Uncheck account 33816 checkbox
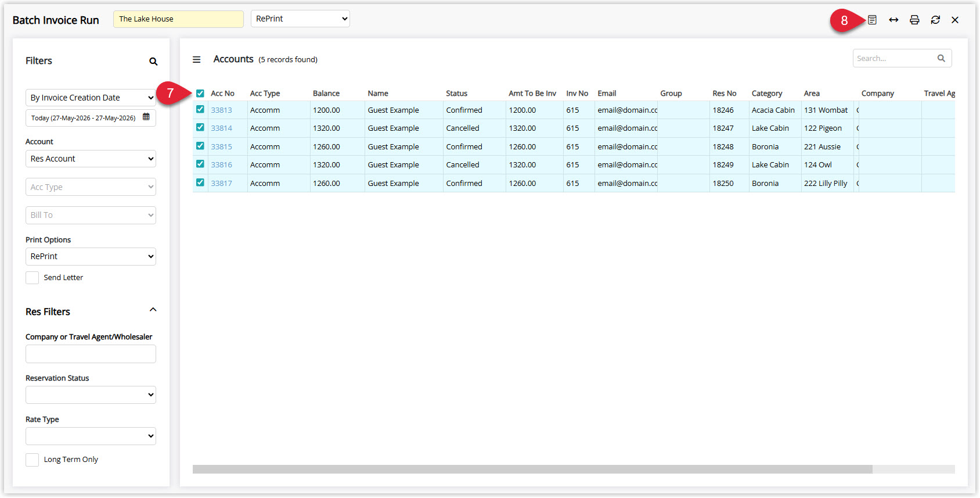Viewport: 980px width, 498px height. click(200, 164)
